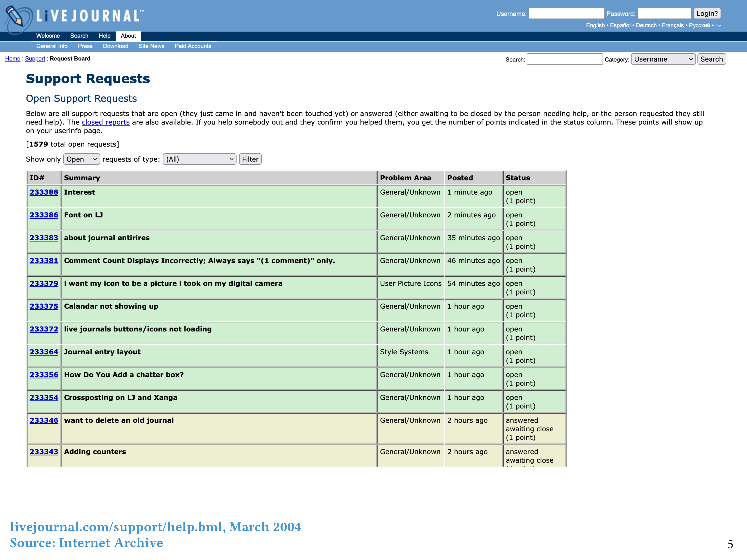Open request 233356 chatter box
The height and width of the screenshot is (560, 747).
(x=44, y=375)
